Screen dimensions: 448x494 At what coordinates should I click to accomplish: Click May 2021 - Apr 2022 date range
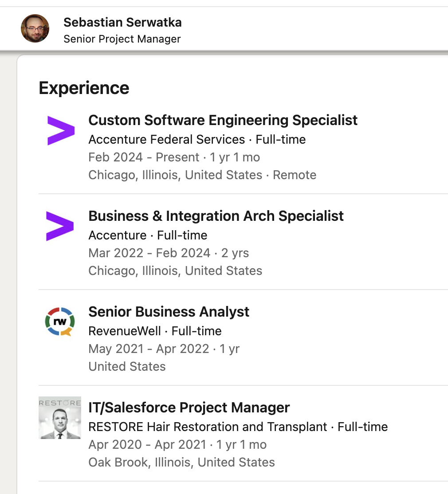[149, 349]
